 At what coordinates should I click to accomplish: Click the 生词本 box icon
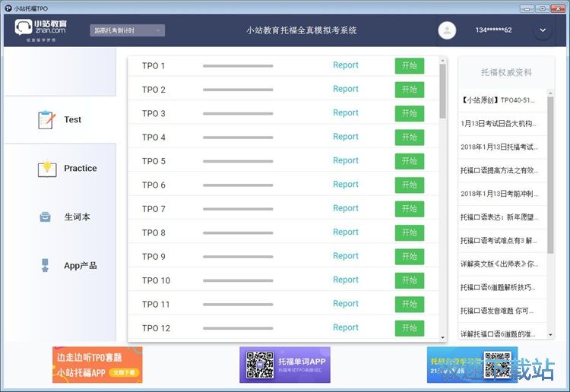45,217
